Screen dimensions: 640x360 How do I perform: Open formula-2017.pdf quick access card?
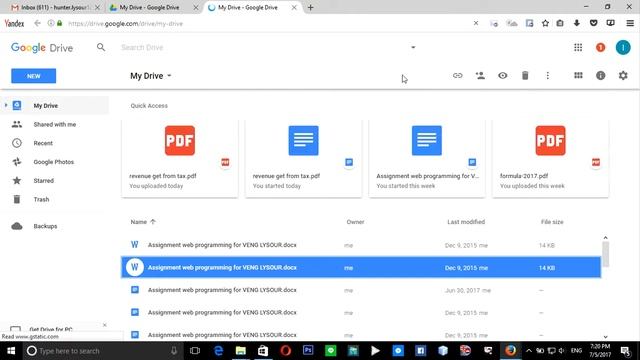[550, 158]
